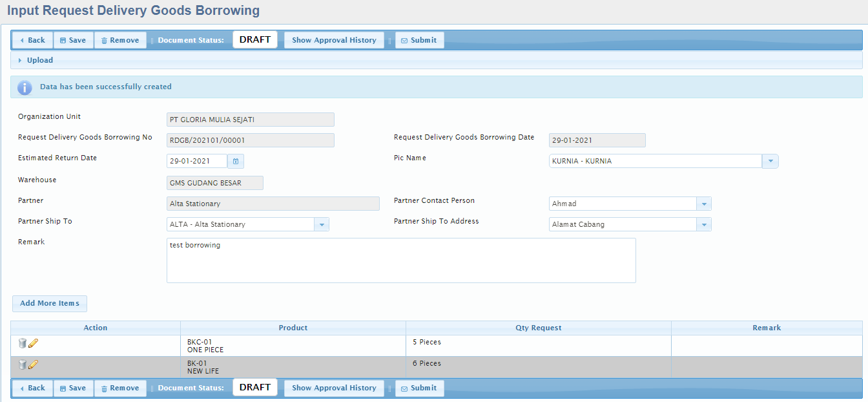Open the Pic Name dropdown
This screenshot has height=402, width=868.
click(770, 161)
